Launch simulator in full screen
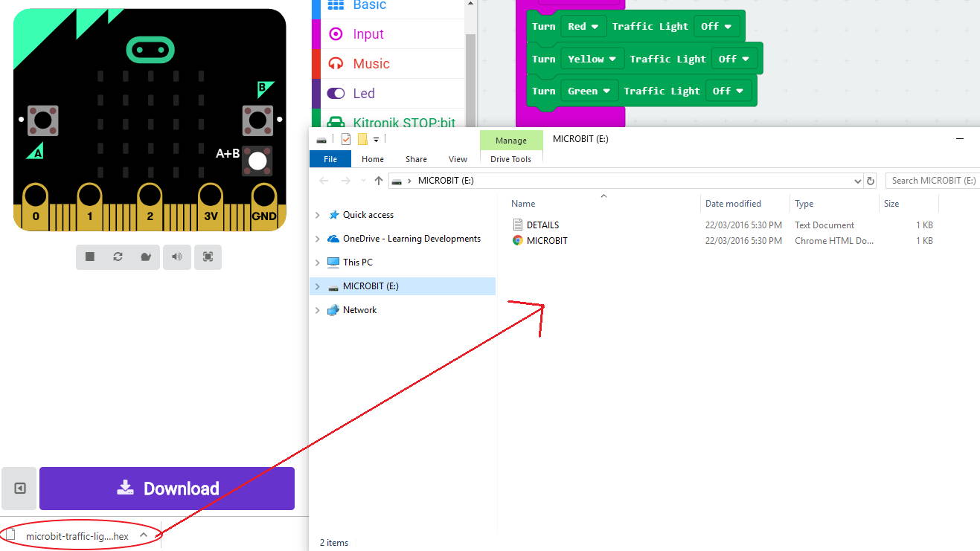This screenshot has height=551, width=980. tap(208, 257)
